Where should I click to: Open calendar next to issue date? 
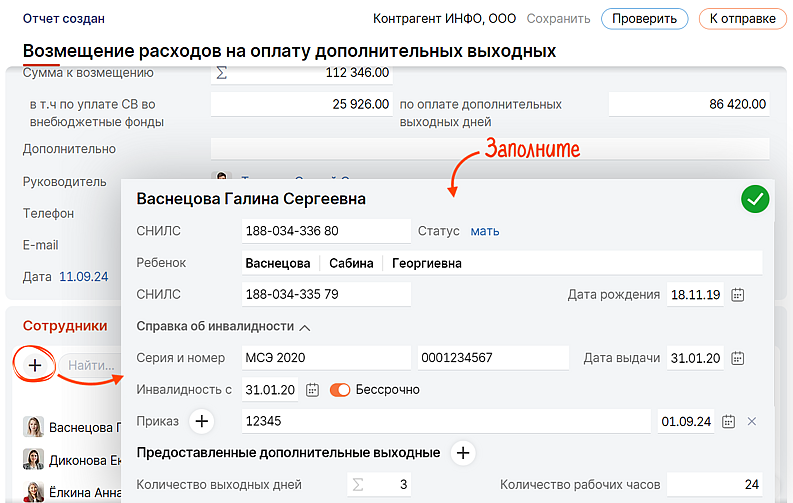coord(738,359)
